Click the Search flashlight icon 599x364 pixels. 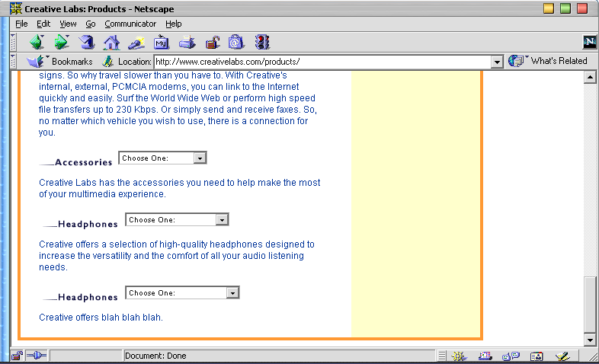136,43
